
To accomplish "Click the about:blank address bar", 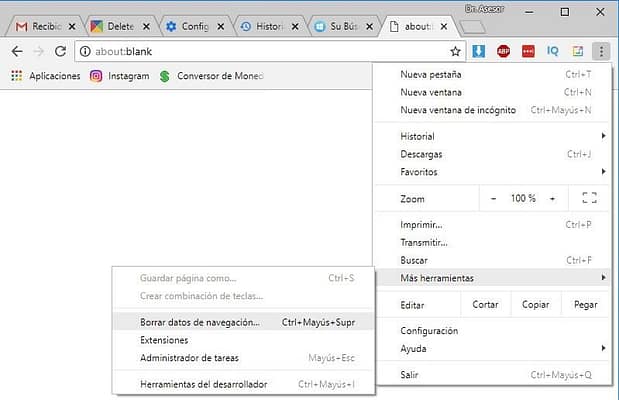I will point(270,51).
